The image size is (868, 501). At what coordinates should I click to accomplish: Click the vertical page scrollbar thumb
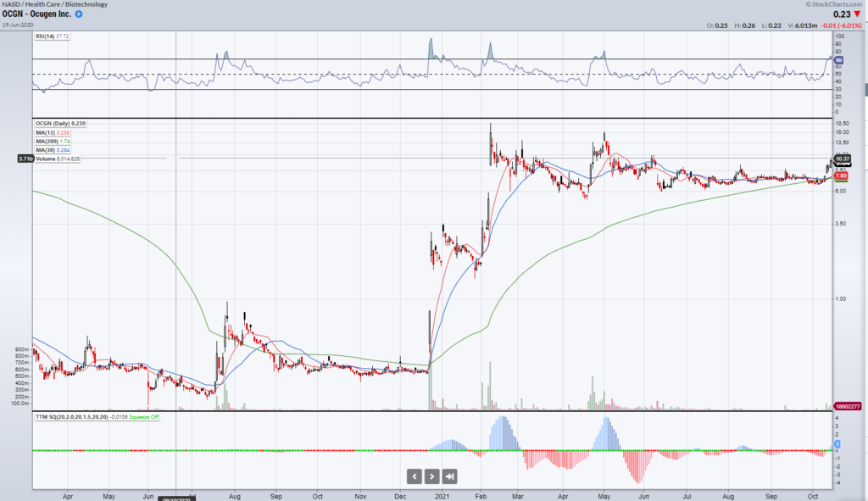pos(865,90)
